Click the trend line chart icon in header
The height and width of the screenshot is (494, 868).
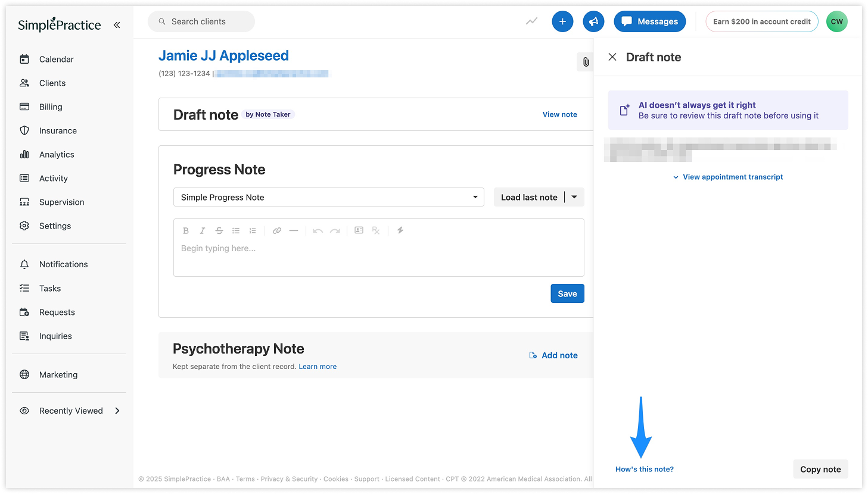532,21
